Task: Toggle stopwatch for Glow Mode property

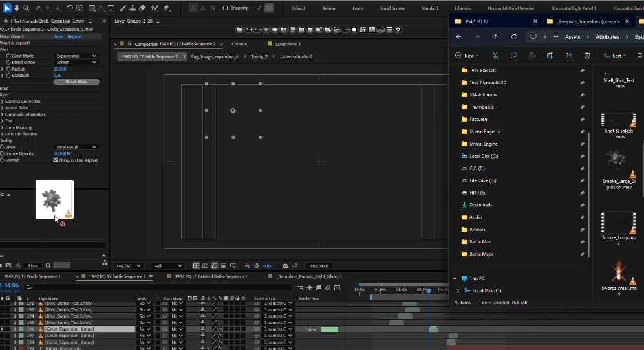Action: [8, 56]
